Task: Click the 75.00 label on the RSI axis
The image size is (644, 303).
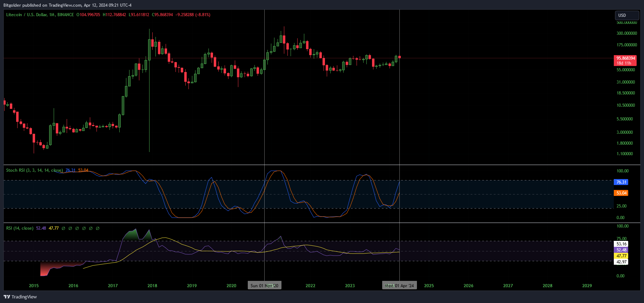Action: [622, 239]
